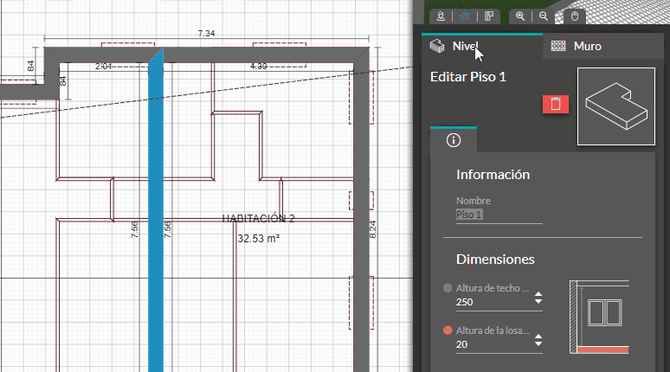
Task: Decrease Altura de techo value
Action: click(538, 302)
